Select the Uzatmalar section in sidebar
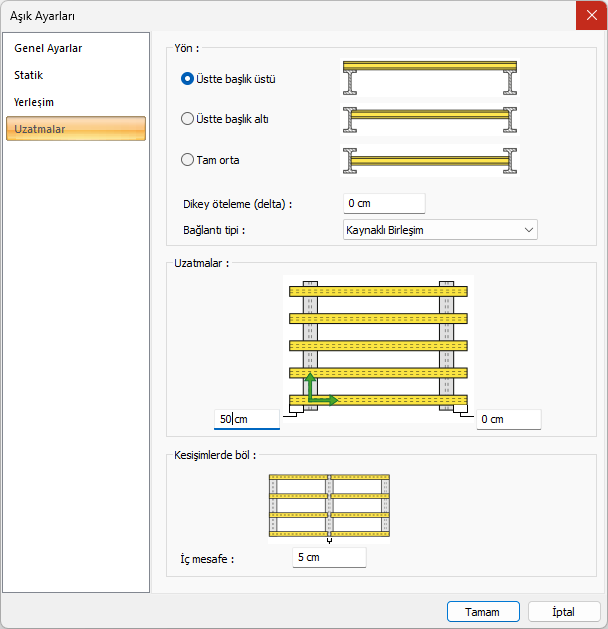608x629 pixels. tap(76, 129)
